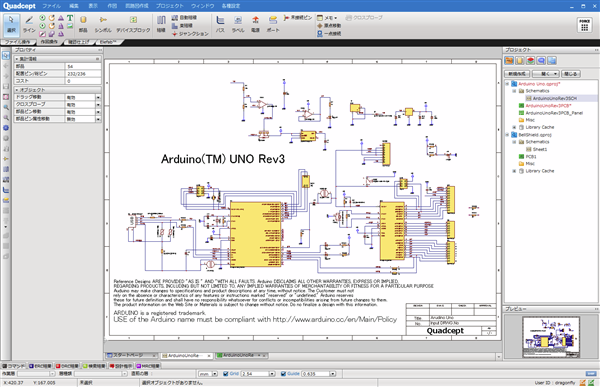Toggle the Guide checkbox
The width and height of the screenshot is (600, 387).
(x=284, y=374)
